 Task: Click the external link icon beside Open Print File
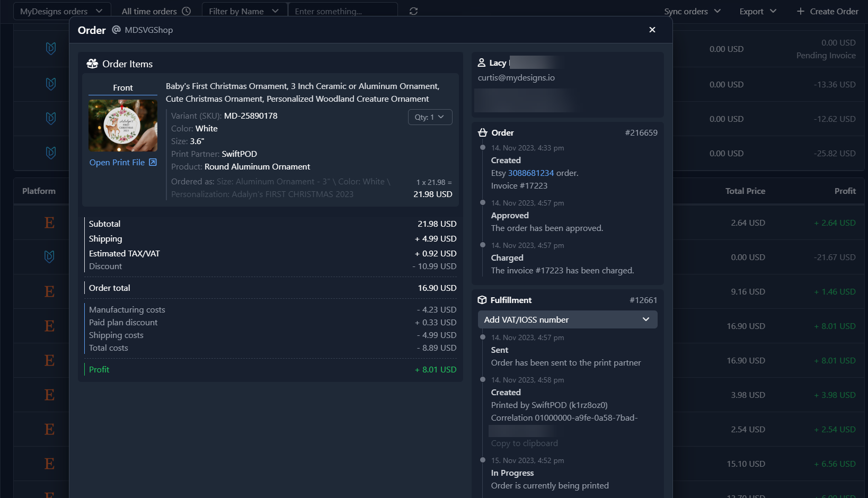[153, 162]
